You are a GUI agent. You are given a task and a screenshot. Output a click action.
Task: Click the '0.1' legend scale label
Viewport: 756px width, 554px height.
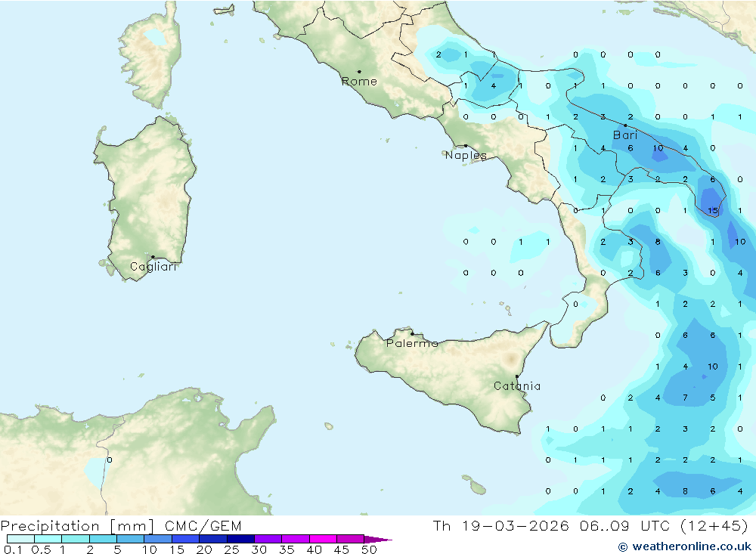point(13,549)
